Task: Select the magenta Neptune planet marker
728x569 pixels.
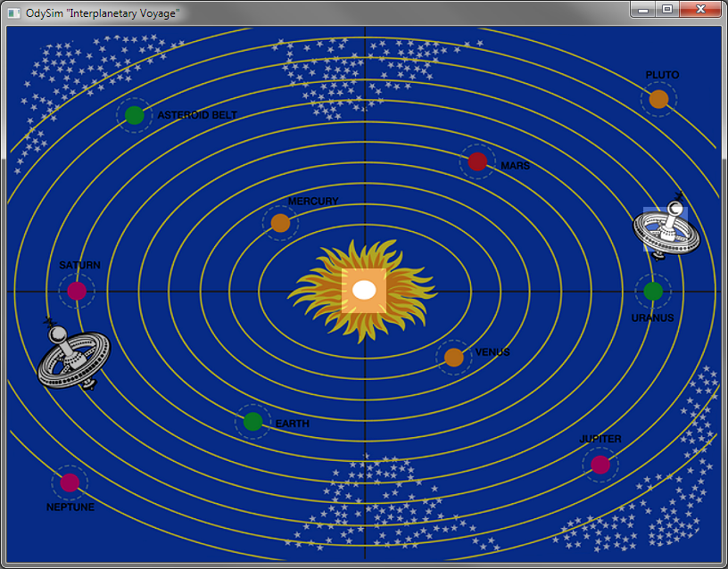Action: 70,482
